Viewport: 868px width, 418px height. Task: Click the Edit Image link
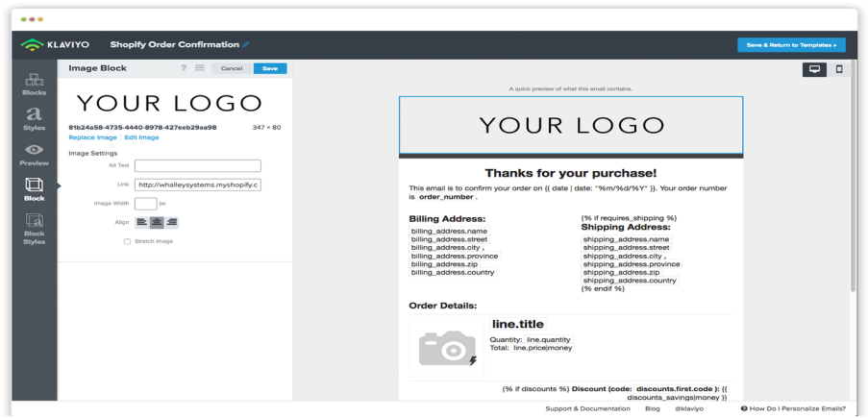141,137
